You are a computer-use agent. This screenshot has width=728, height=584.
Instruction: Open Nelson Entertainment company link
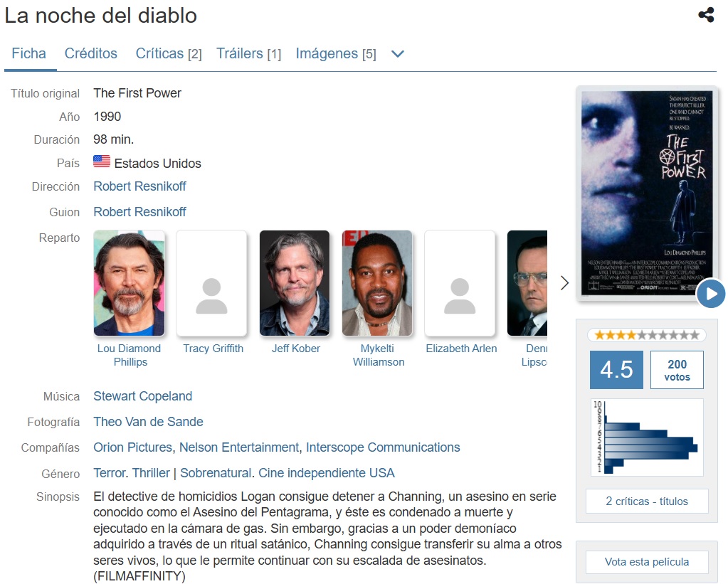coord(238,447)
